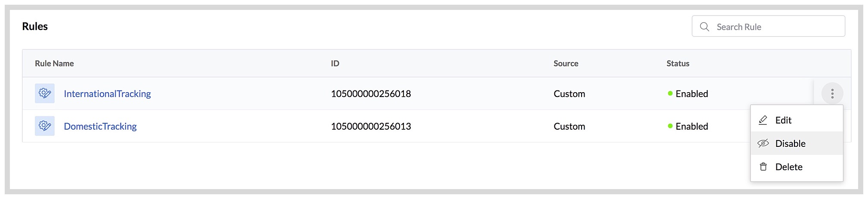Click the Source column header
The height and width of the screenshot is (199, 868).
(566, 63)
